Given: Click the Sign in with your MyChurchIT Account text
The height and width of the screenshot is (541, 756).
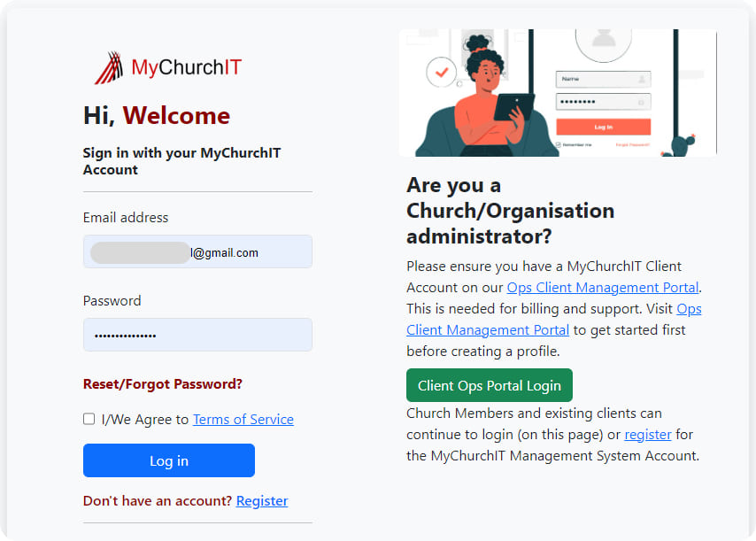Looking at the screenshot, I should tap(181, 161).
